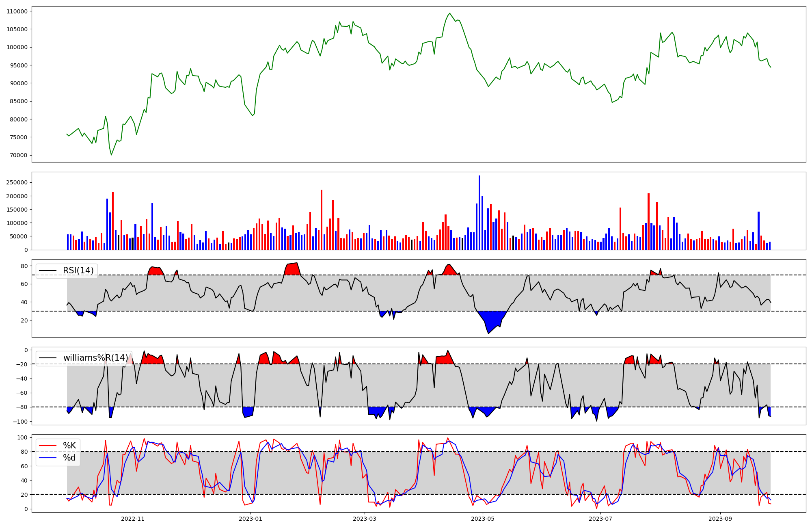
Task: Click the 2023-05 x-axis date label
Action: tap(483, 519)
